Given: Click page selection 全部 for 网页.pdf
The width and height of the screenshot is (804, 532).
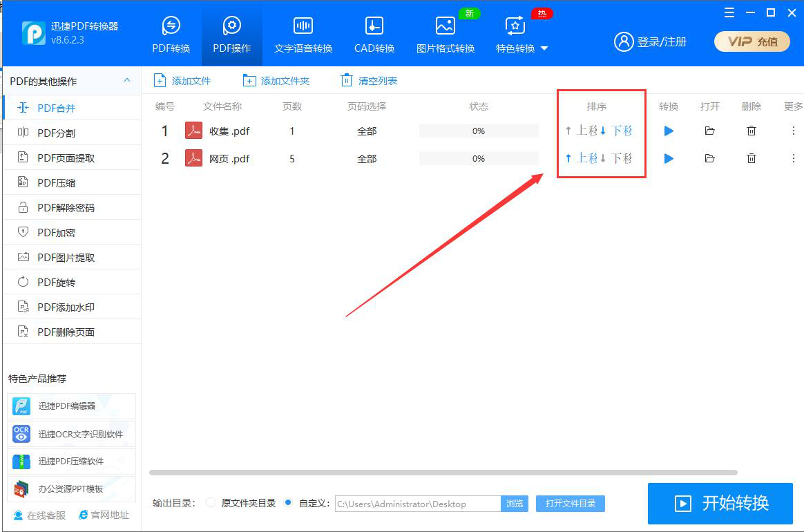Looking at the screenshot, I should [x=367, y=159].
